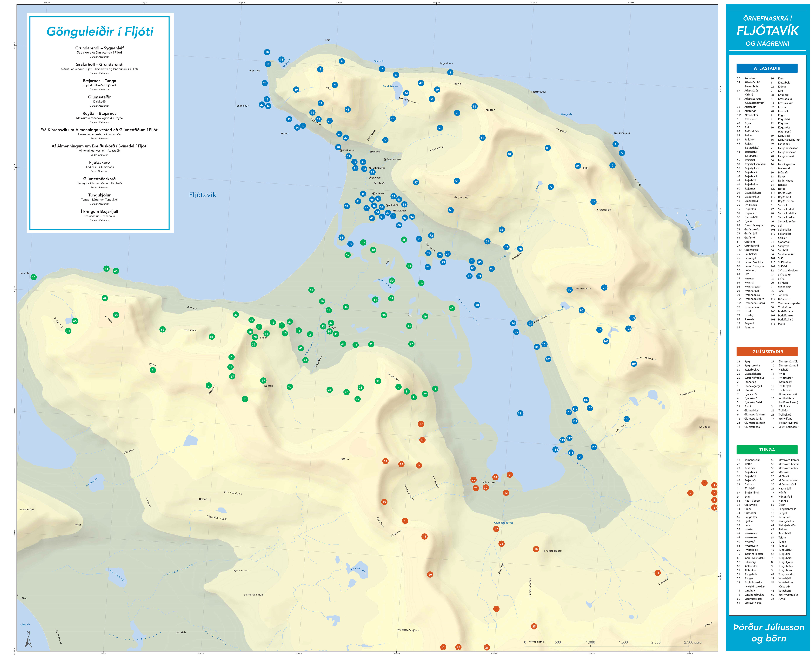This screenshot has width=812, height=656.
Task: Click the Tungukjölur route title
Action: (99, 195)
